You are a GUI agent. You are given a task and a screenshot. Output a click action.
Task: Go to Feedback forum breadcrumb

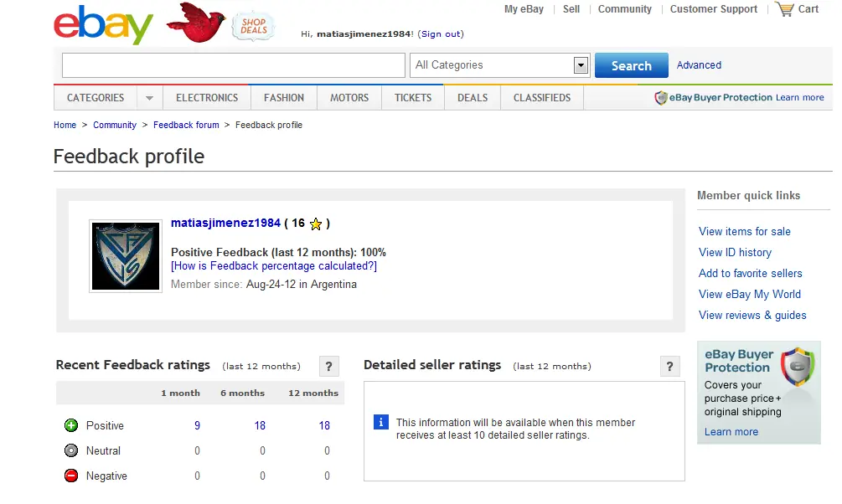tap(186, 125)
